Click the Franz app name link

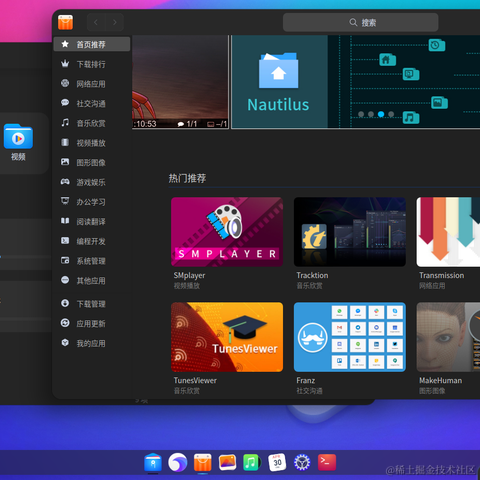click(306, 380)
